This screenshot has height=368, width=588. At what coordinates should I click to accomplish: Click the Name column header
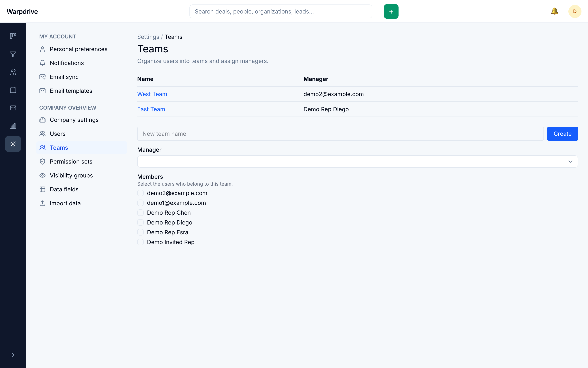(x=145, y=79)
